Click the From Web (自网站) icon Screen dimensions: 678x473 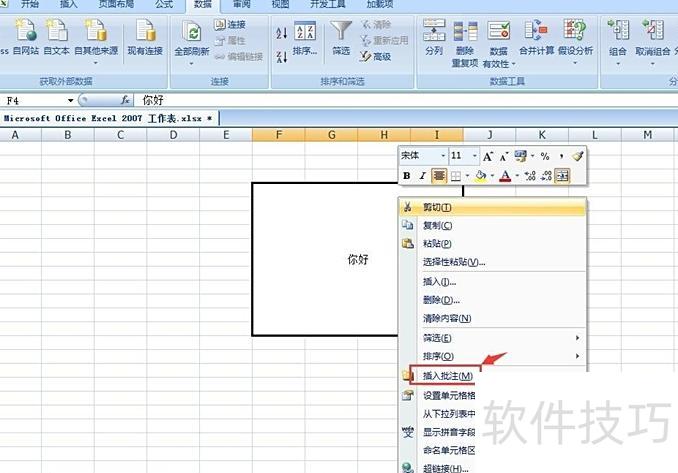click(x=26, y=37)
